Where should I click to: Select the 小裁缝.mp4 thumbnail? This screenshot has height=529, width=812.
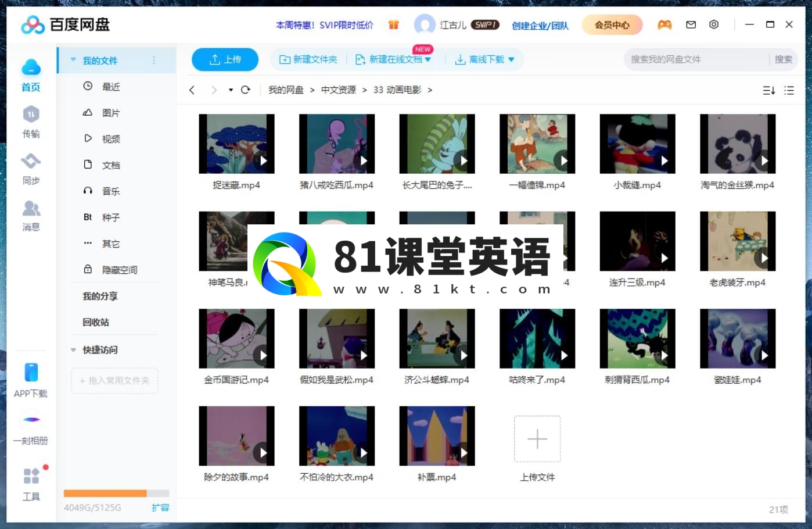pos(637,144)
